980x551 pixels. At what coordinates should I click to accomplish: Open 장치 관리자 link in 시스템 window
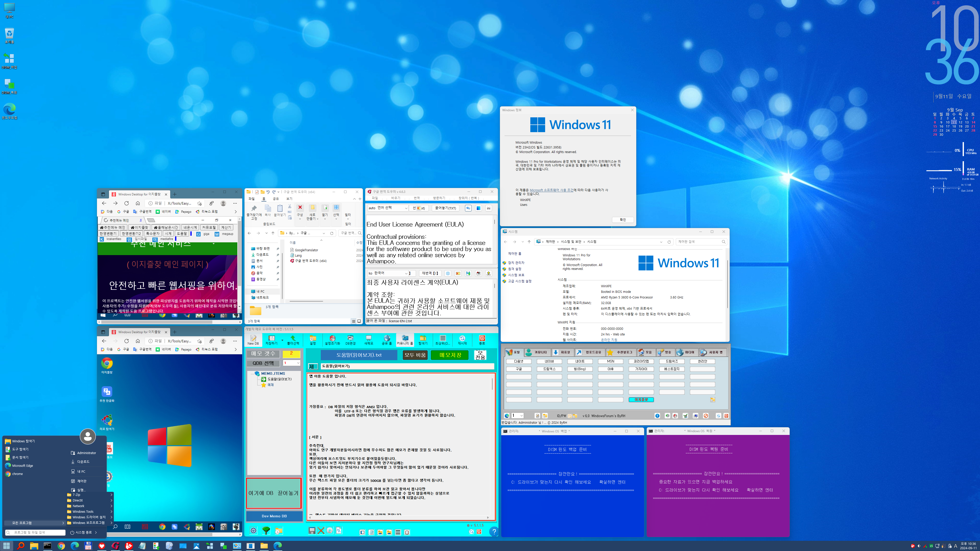click(x=516, y=263)
